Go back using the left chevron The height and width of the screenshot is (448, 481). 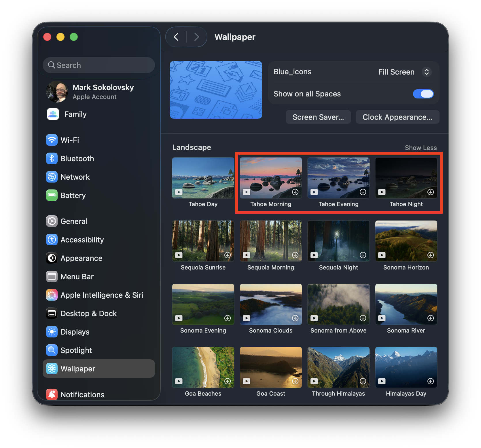tap(176, 37)
